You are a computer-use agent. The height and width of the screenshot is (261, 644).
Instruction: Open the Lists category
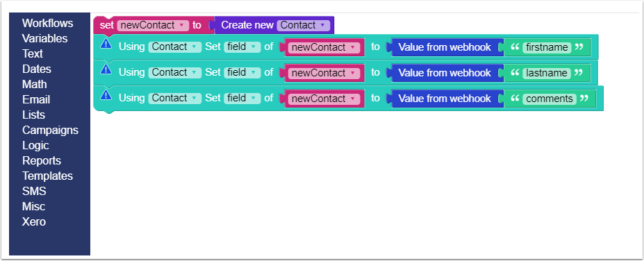tap(33, 115)
